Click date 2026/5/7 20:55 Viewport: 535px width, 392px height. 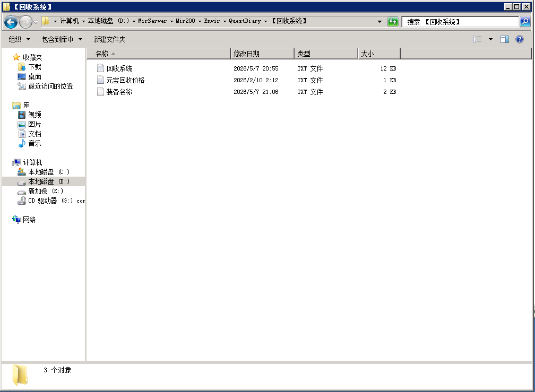(256, 68)
